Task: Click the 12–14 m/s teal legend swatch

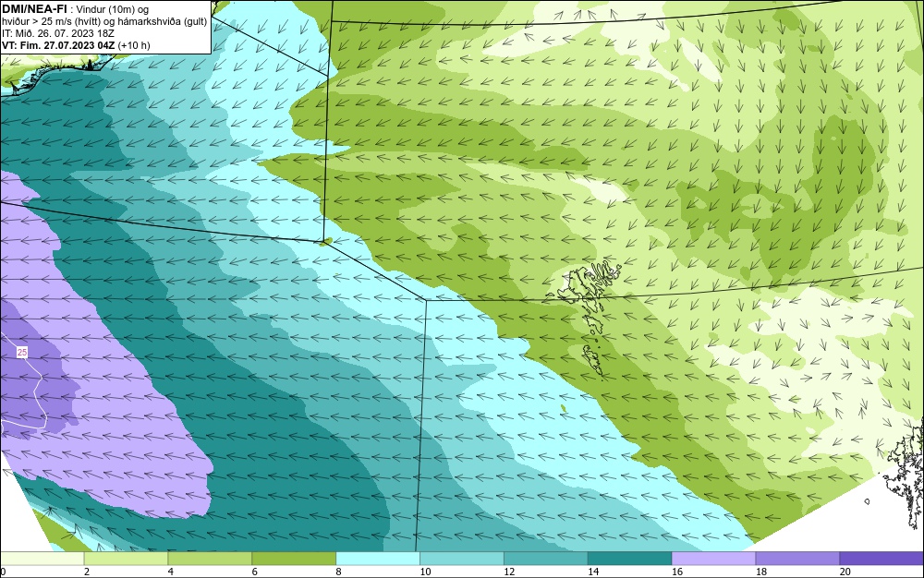Action: 546,559
